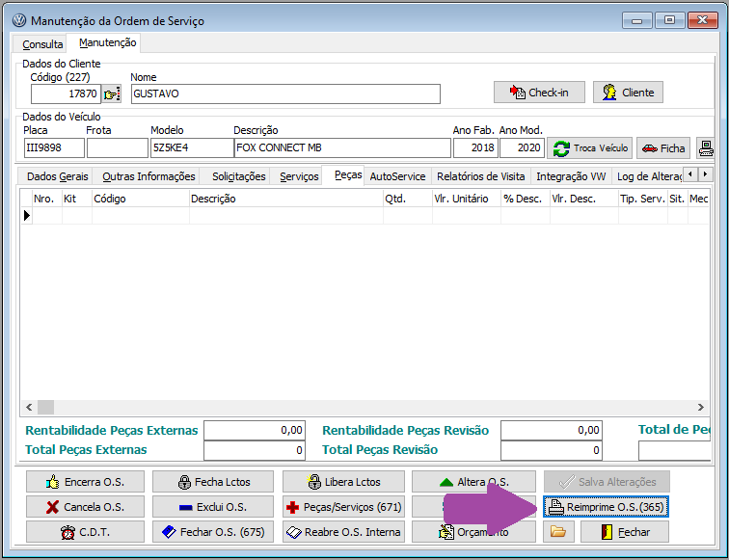Click Fechar O.S. (675) button
This screenshot has height=560, width=729.
[x=213, y=532]
